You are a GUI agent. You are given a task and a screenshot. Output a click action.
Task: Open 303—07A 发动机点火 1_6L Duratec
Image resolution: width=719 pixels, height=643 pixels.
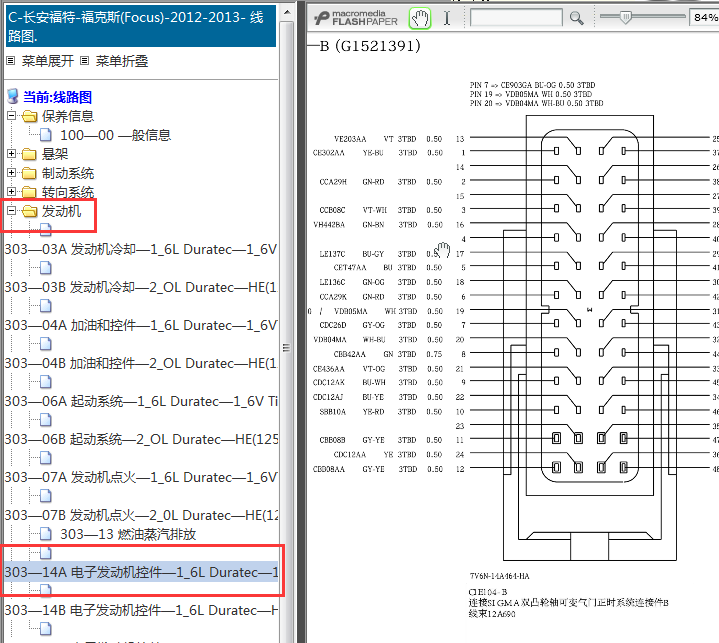[x=141, y=478]
